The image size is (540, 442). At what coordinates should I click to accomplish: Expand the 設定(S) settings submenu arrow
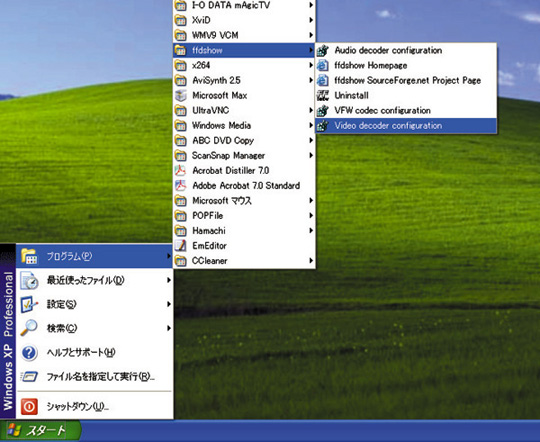pos(169,304)
